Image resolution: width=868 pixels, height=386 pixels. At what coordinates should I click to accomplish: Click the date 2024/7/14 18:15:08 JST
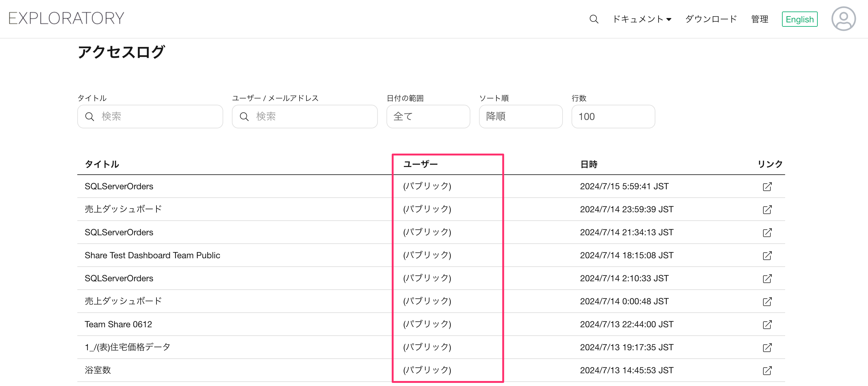tap(626, 255)
